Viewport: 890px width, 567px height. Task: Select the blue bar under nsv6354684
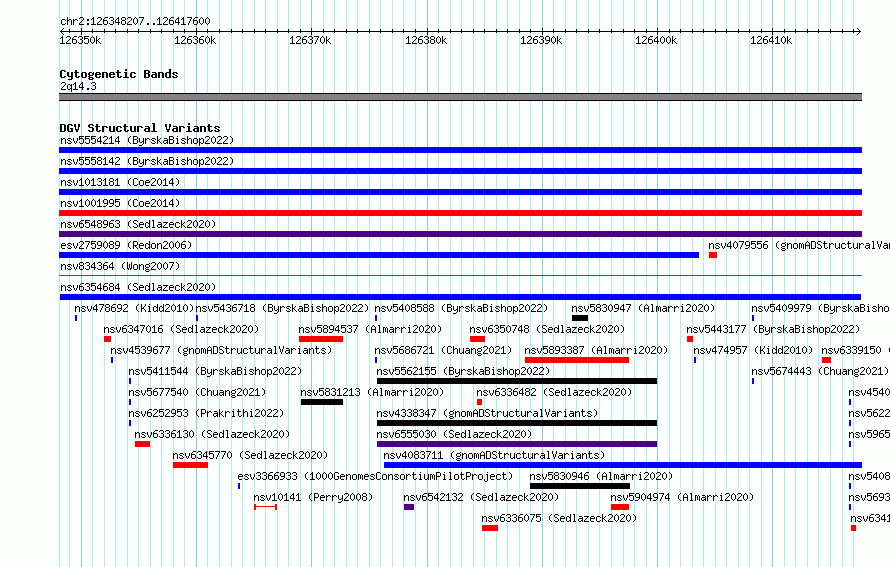click(x=460, y=297)
